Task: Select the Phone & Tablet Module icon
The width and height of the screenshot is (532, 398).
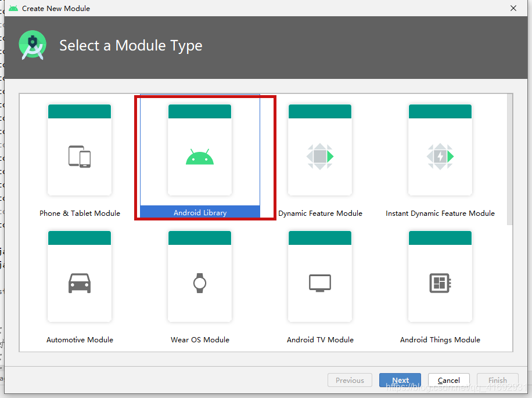Action: (x=80, y=157)
